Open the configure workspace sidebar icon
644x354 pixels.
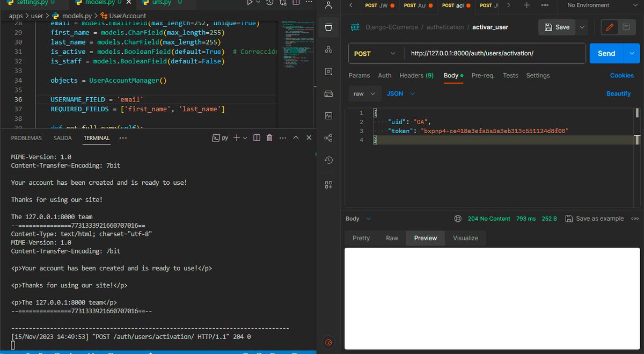(328, 185)
